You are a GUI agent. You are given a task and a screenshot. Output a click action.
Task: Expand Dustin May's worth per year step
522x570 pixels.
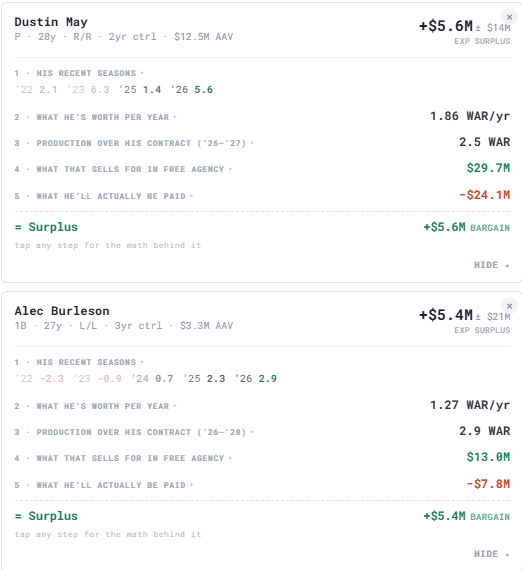pyautogui.click(x=262, y=117)
